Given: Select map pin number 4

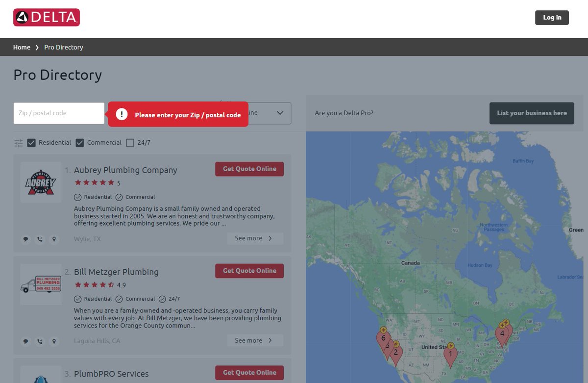Looking at the screenshot, I should coord(502,334).
